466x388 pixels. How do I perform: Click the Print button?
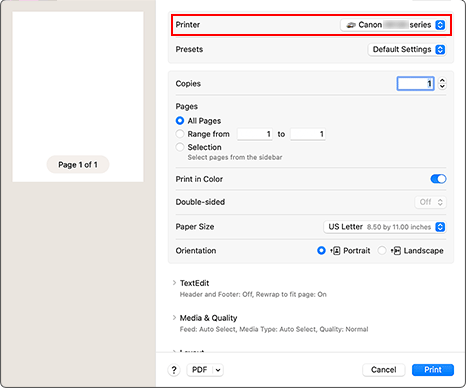pyautogui.click(x=433, y=370)
